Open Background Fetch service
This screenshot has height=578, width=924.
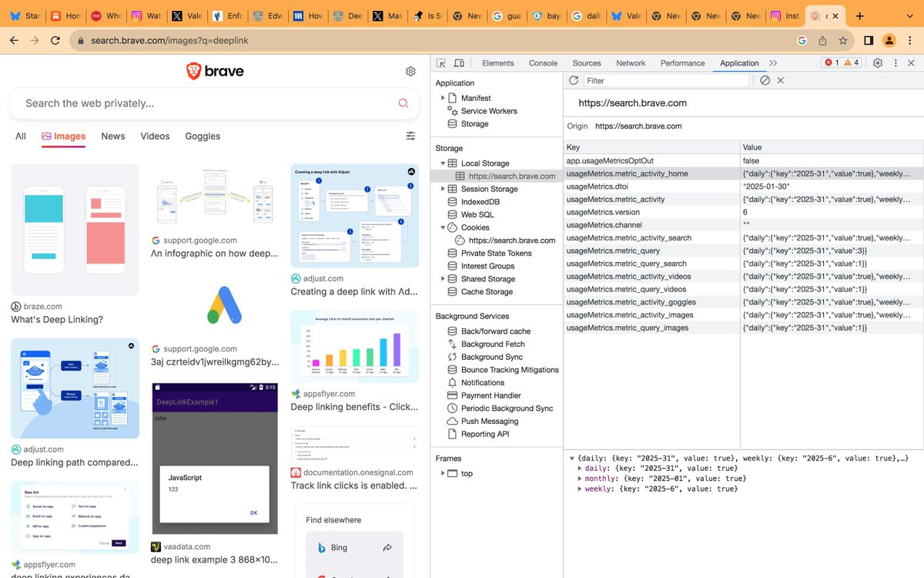click(493, 344)
